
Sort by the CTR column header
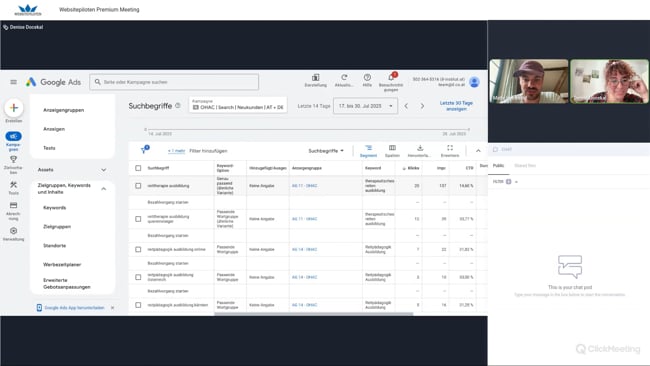(469, 168)
